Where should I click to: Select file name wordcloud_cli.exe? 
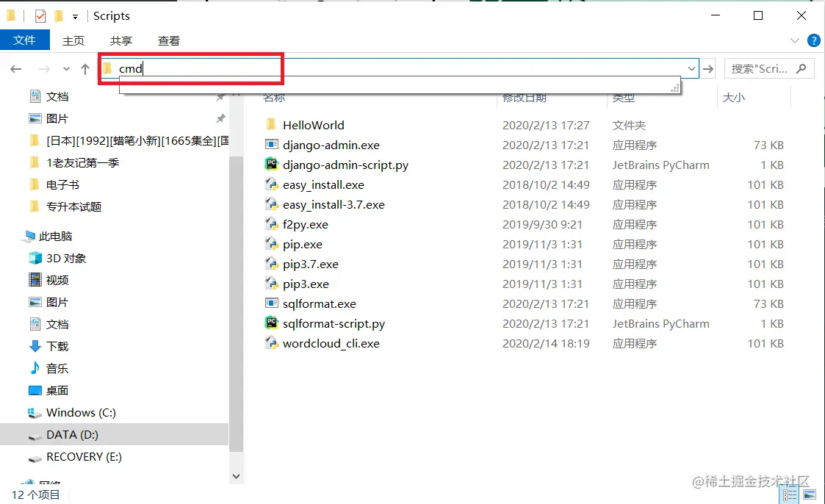331,344
